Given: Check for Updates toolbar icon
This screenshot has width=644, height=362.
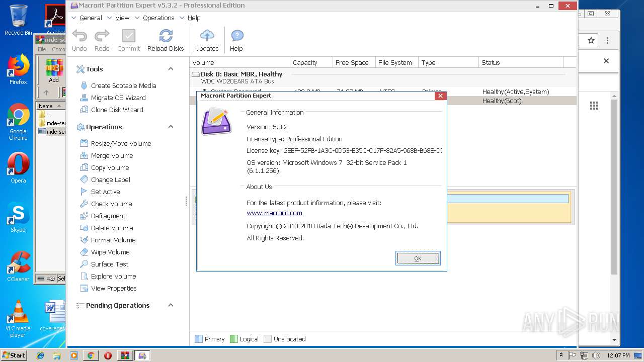Looking at the screenshot, I should tap(207, 40).
